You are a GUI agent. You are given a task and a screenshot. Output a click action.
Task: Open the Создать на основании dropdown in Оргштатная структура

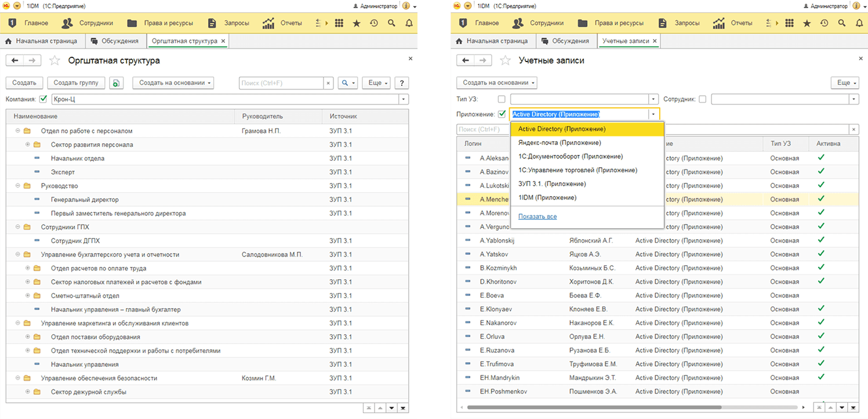pos(173,83)
